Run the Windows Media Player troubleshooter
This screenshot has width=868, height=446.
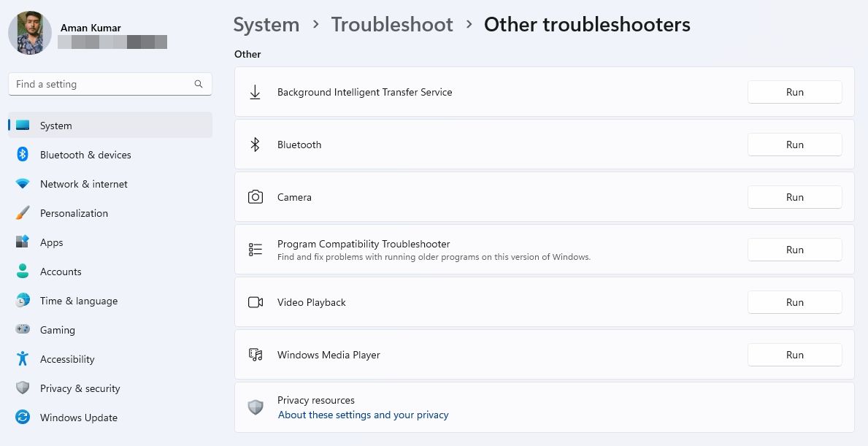click(794, 355)
